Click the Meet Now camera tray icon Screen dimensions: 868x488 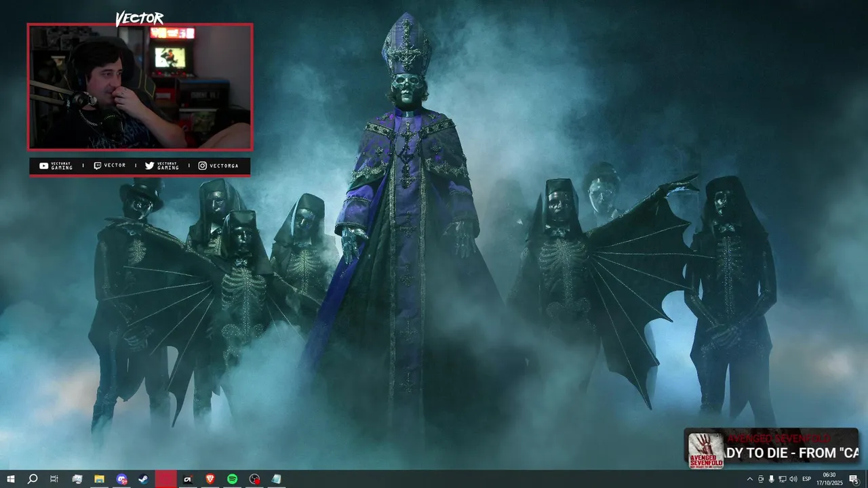click(760, 479)
